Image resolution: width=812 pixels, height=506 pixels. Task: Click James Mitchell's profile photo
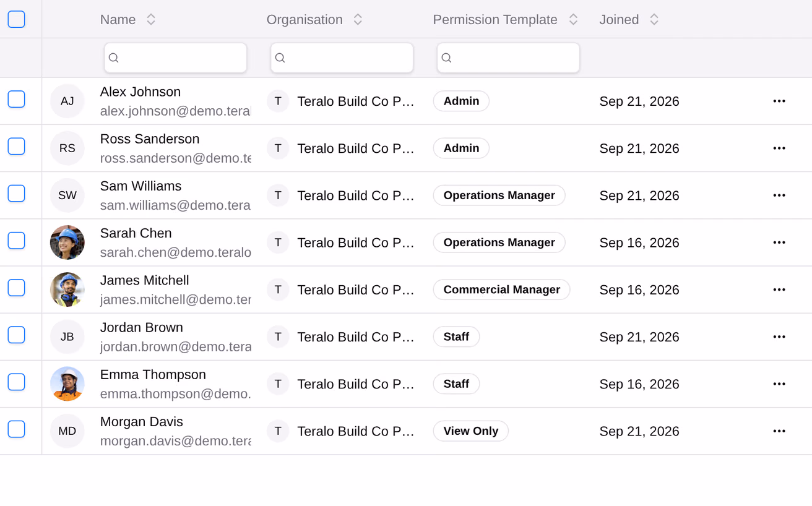67,289
